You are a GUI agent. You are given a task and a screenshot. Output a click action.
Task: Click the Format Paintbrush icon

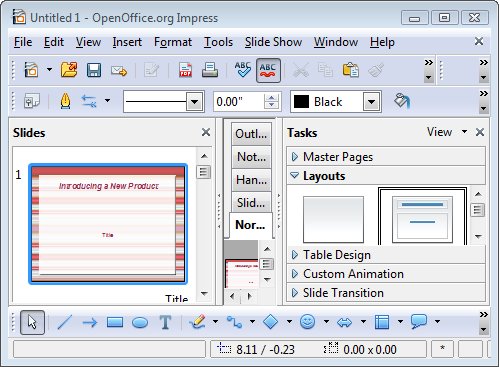pyautogui.click(x=376, y=70)
